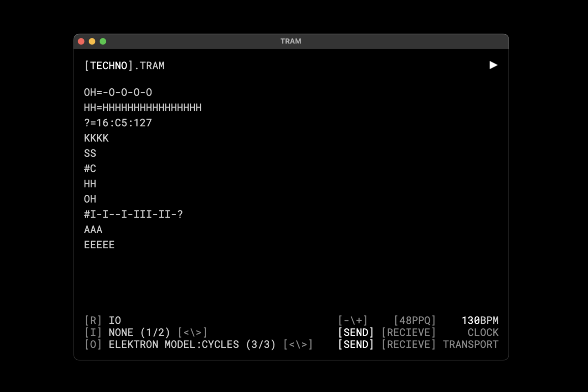Select the [O] output row label
Screen dimensions: 588x392
point(93,345)
